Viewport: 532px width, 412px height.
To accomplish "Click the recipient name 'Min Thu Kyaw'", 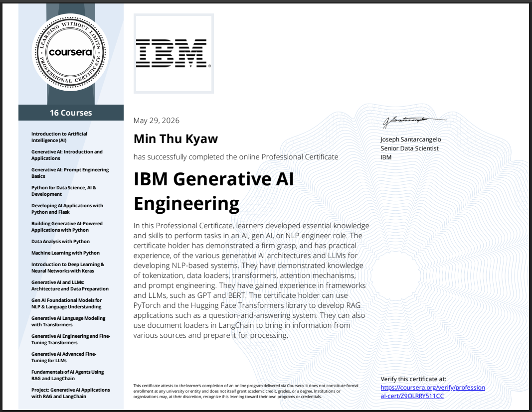I will [x=176, y=139].
